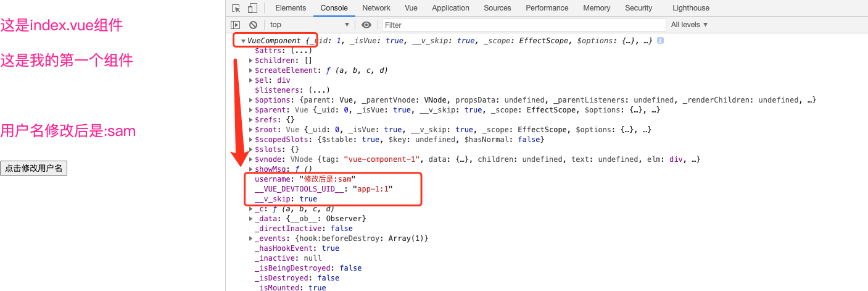Screen dimensions: 868x291
Task: Expand the $scopedSlots property
Action: pyautogui.click(x=250, y=140)
